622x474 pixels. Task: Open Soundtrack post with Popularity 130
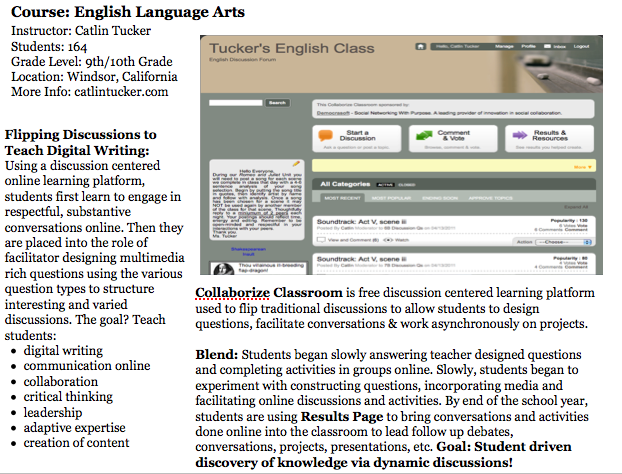click(362, 222)
